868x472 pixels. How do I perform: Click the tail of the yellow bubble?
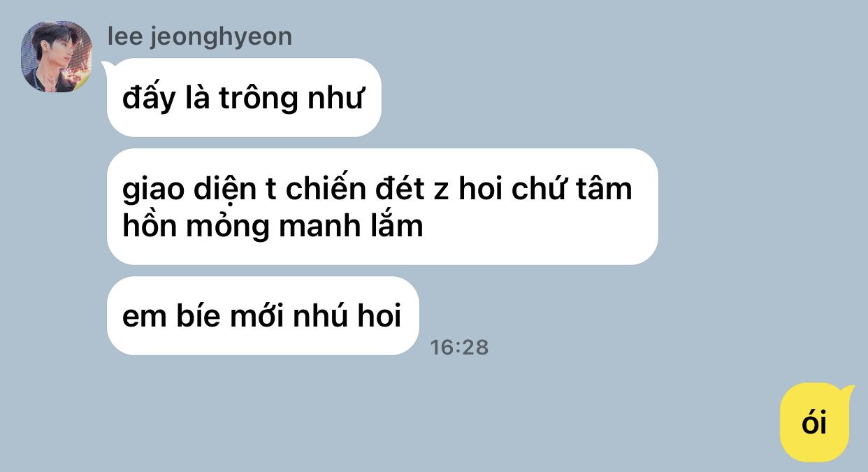pos(848,389)
